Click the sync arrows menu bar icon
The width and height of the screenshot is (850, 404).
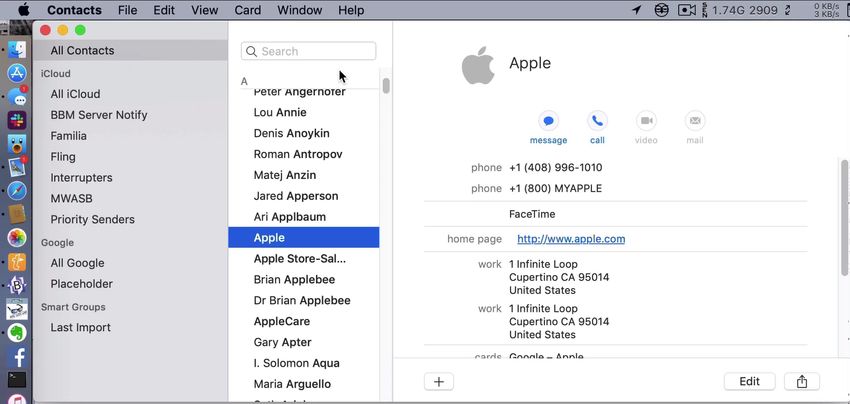(787, 10)
